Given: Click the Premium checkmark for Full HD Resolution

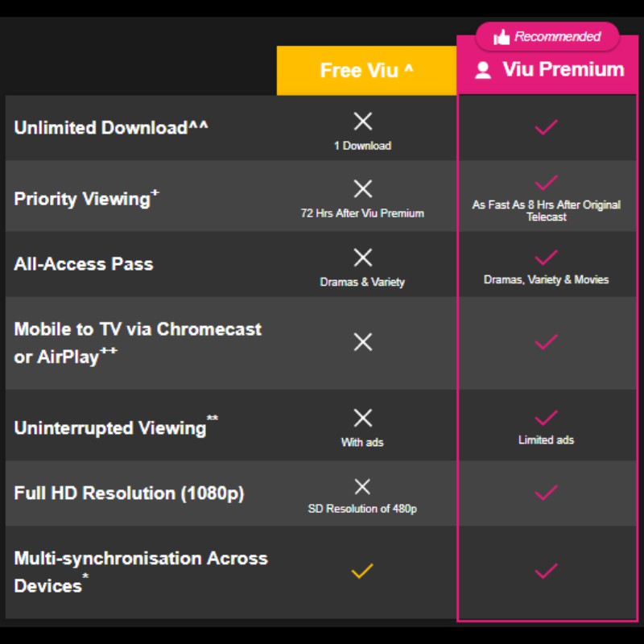Looking at the screenshot, I should tap(547, 493).
